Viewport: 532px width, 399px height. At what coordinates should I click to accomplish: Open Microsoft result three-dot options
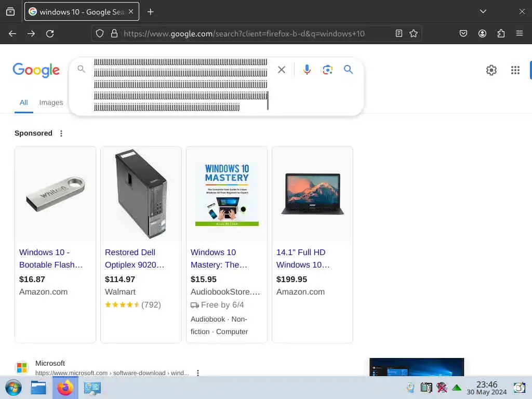(x=198, y=373)
